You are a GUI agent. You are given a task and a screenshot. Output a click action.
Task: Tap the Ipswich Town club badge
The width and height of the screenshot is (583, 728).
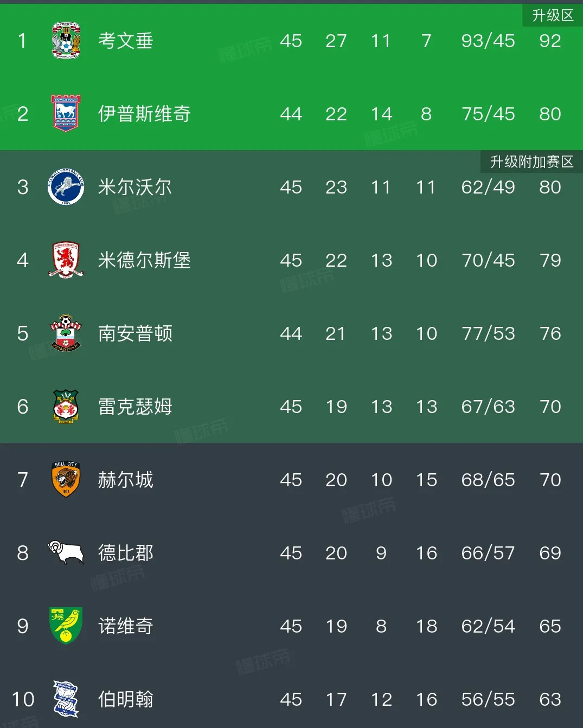click(66, 113)
